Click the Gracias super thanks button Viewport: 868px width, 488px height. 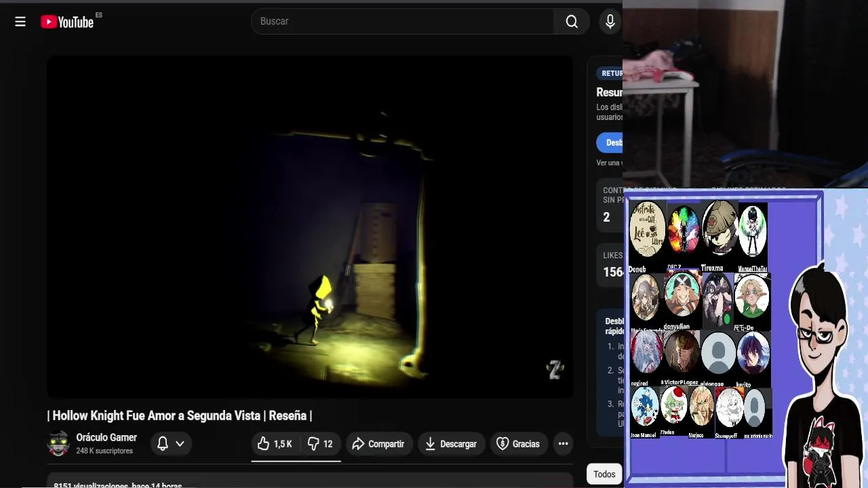click(519, 444)
